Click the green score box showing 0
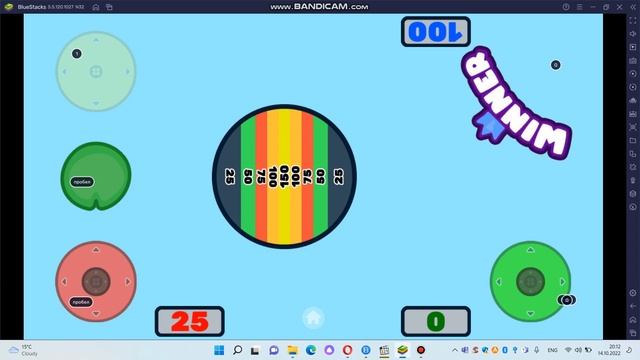Image resolution: width=640 pixels, height=360 pixels. click(436, 322)
